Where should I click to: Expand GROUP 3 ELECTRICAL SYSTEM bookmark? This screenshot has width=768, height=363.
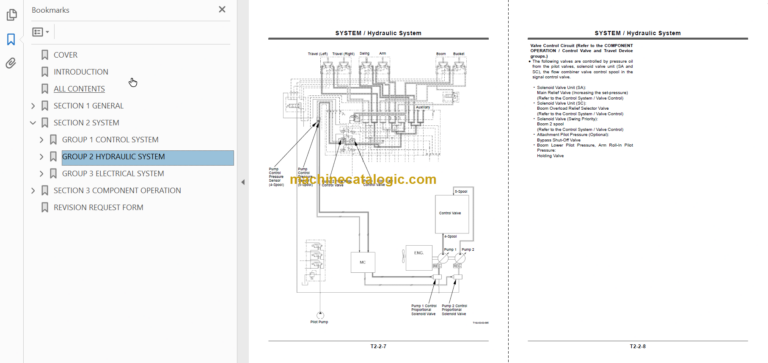(42, 173)
